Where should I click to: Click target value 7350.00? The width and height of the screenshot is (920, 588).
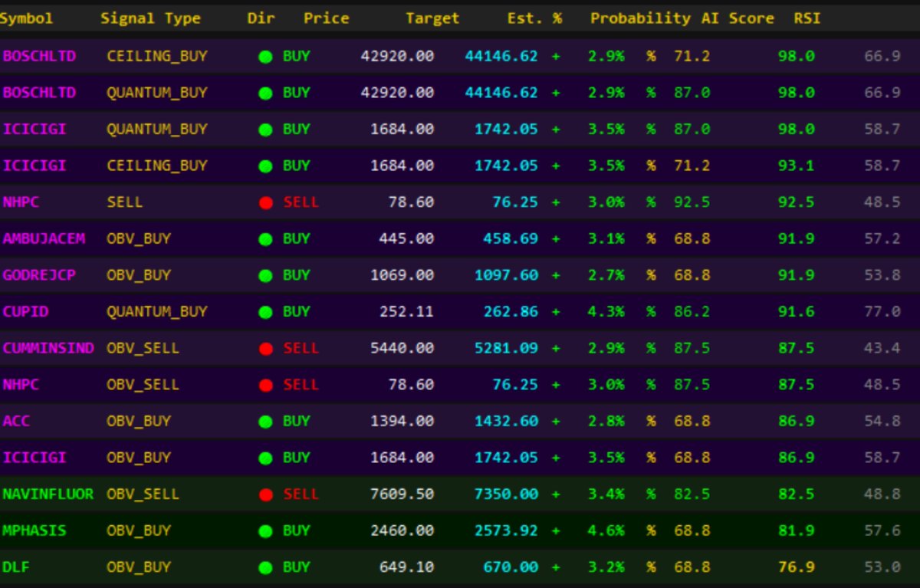coord(506,494)
